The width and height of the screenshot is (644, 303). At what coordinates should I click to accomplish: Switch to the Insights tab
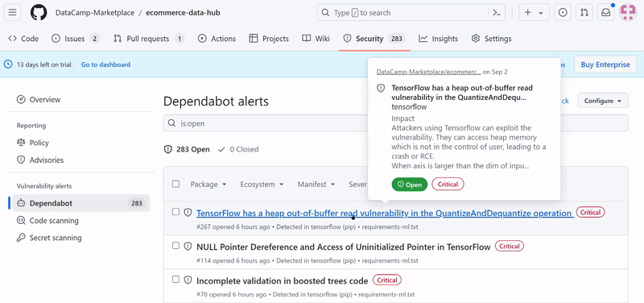click(438, 39)
